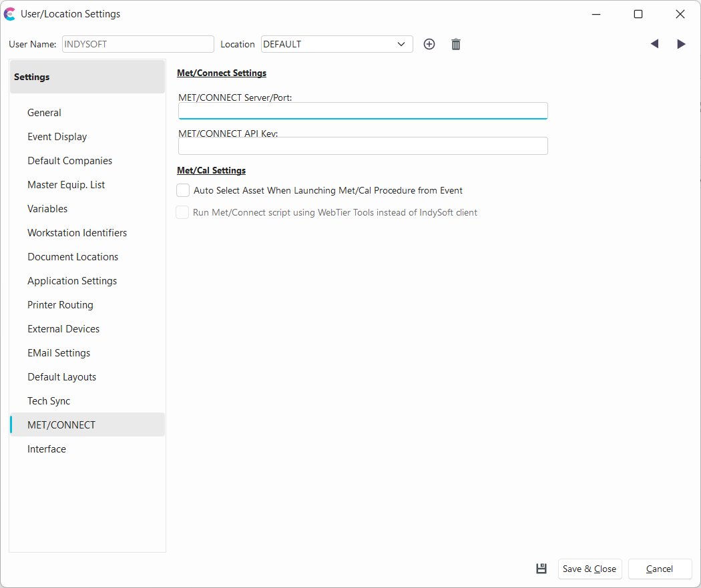Click the MET/CONNECT Server/Port input field
701x588 pixels.
363,111
